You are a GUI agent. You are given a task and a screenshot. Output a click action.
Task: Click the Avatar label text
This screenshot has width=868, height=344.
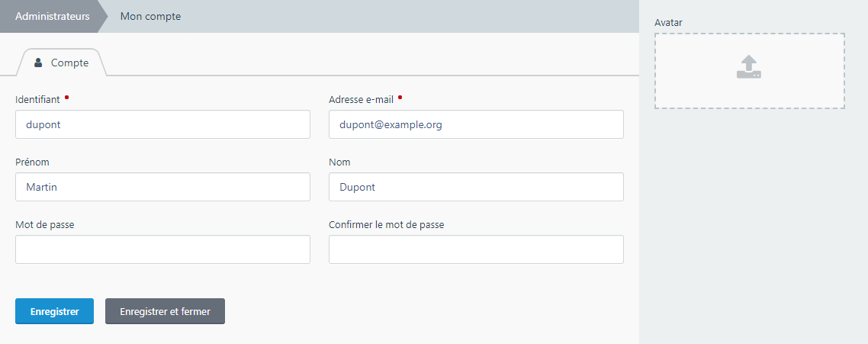pos(668,23)
